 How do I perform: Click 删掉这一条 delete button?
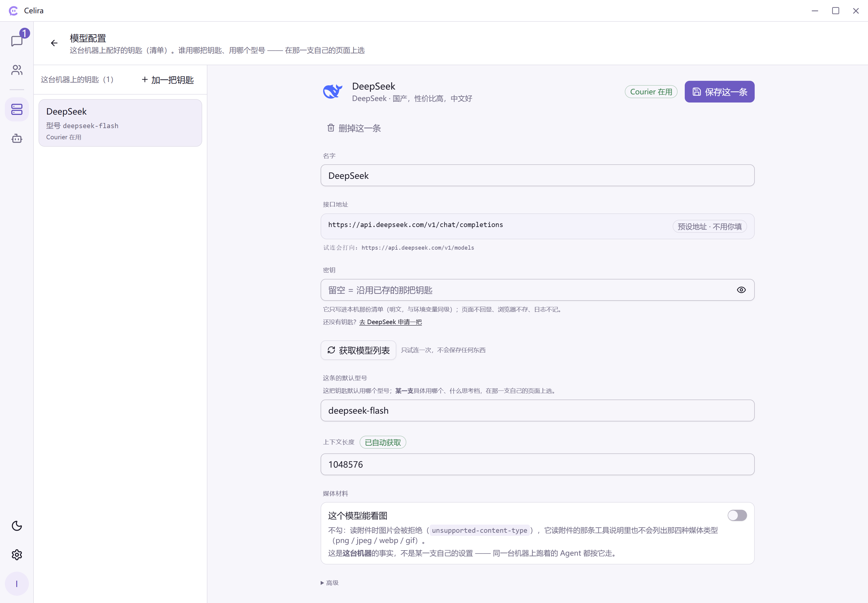(x=354, y=128)
